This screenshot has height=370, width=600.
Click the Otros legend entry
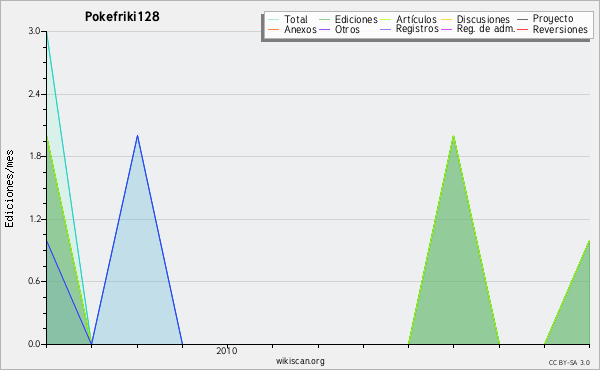pos(339,29)
